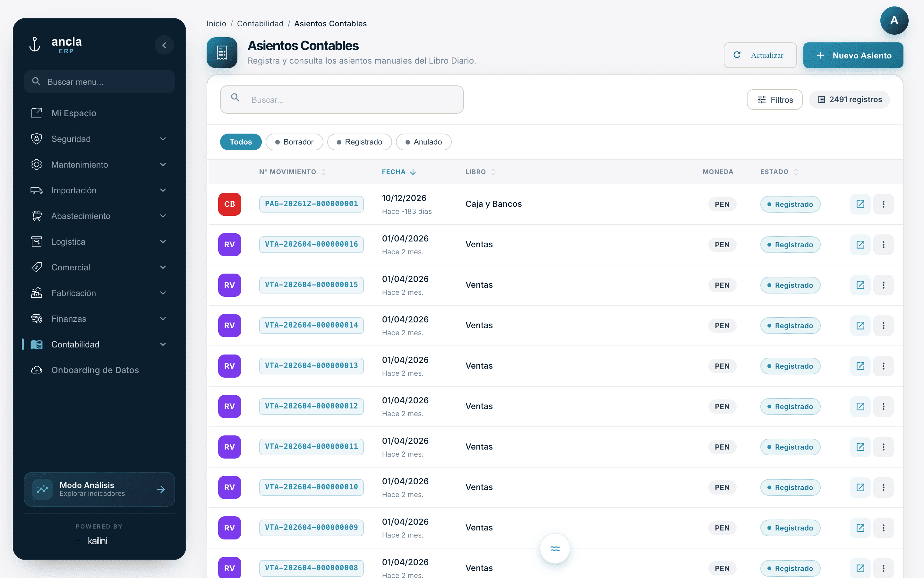This screenshot has width=924, height=578.
Task: Open entry PAG-202612-000000001 link
Action: [311, 204]
